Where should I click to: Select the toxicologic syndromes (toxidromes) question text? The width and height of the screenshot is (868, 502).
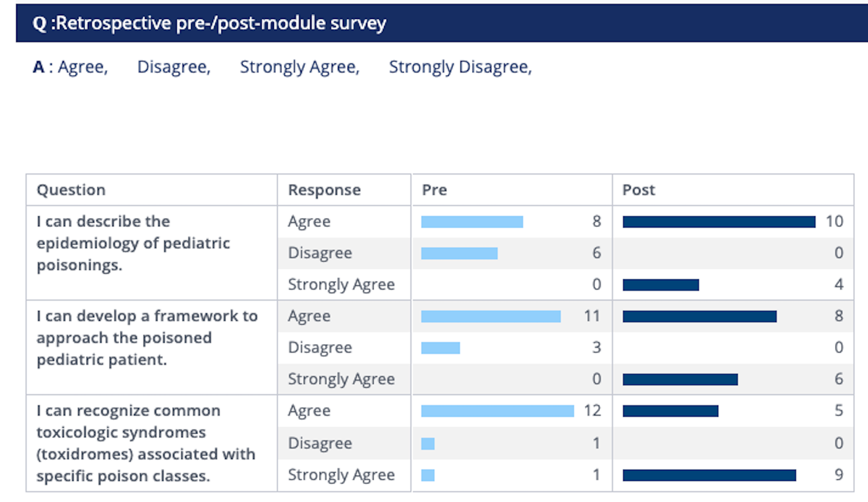[145, 443]
